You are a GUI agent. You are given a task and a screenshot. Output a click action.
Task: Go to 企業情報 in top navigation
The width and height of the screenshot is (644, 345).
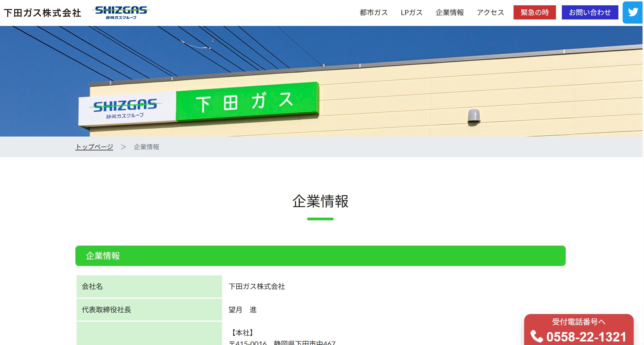click(449, 13)
